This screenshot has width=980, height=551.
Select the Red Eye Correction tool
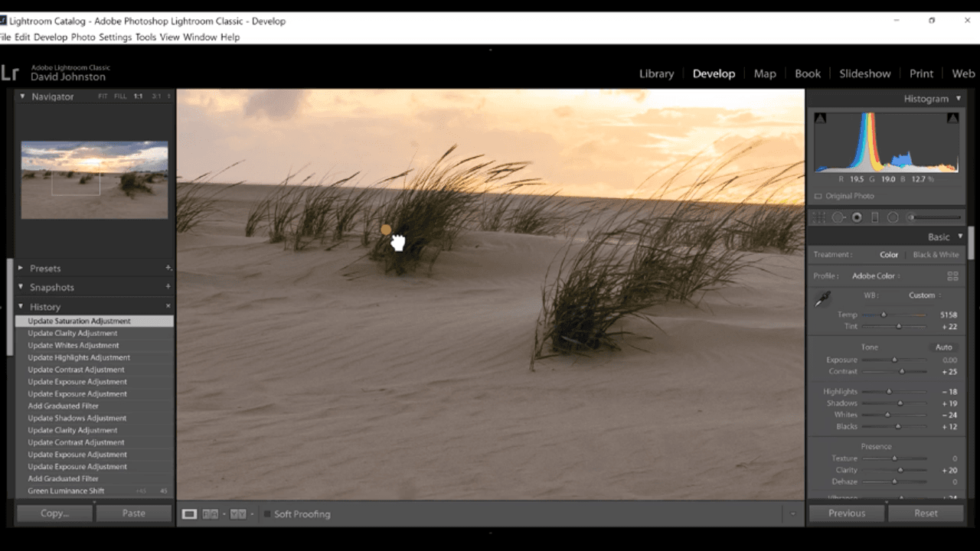pos(857,217)
